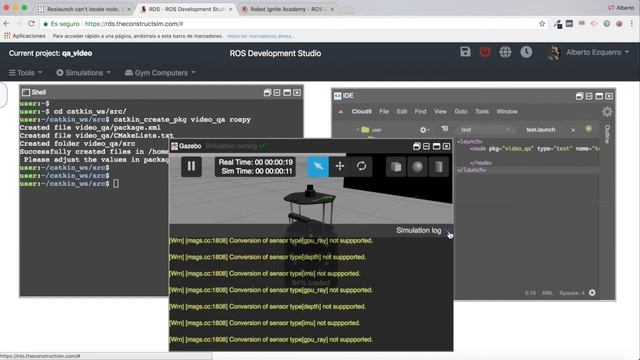Switch to the Roslaunch can't locate node browser tab

point(84,9)
